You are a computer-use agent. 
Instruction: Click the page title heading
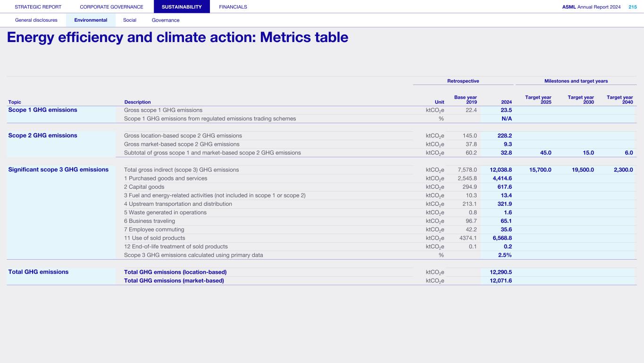click(177, 37)
